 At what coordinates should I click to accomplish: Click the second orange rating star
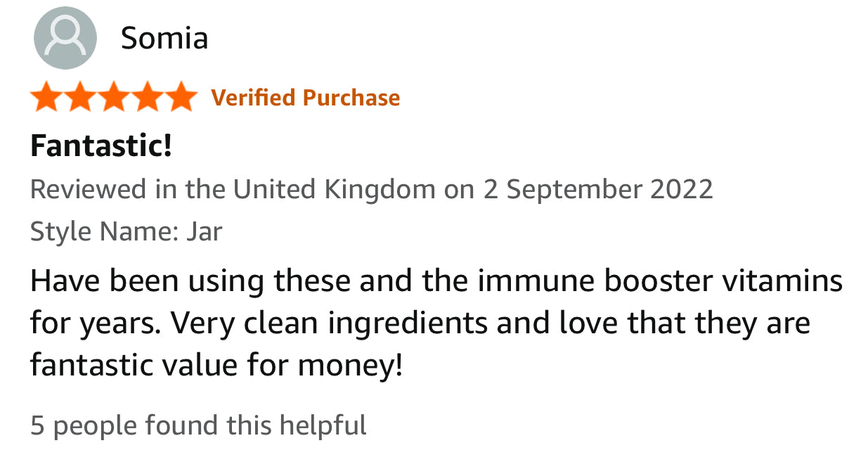(x=80, y=97)
